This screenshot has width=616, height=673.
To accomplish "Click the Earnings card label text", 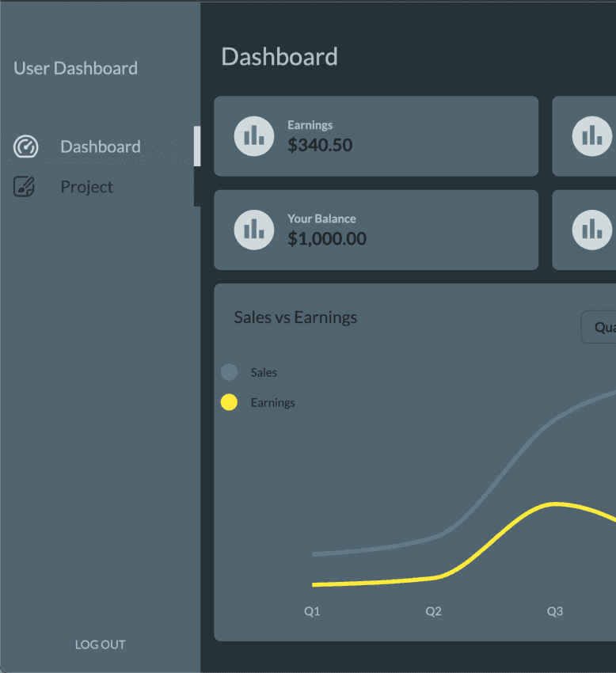I will pos(310,125).
